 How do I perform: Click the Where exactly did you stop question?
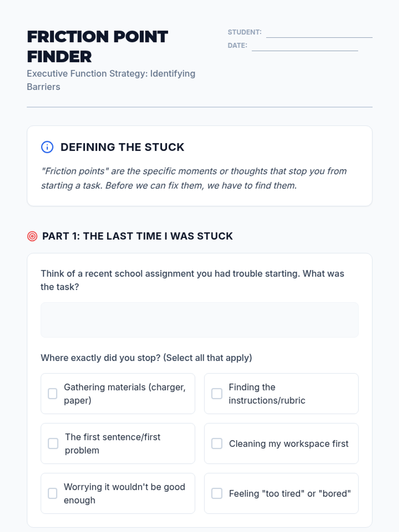tap(146, 358)
